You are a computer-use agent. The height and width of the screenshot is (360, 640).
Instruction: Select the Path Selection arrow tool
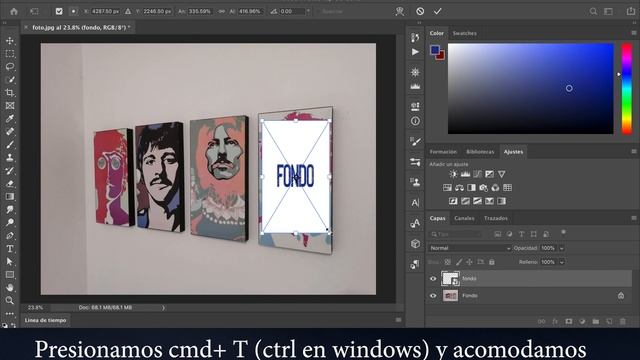pyautogui.click(x=10, y=262)
